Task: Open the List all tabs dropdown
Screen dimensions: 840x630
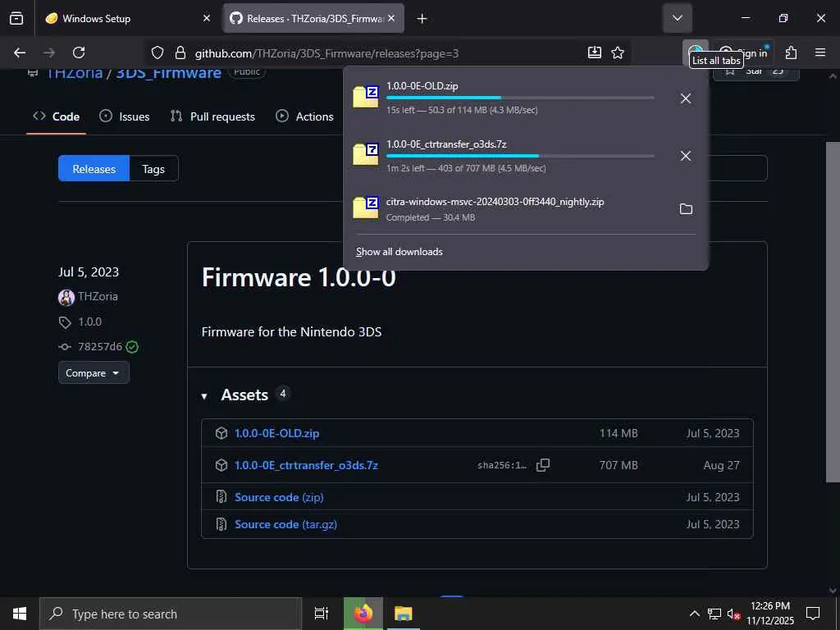Action: click(677, 18)
